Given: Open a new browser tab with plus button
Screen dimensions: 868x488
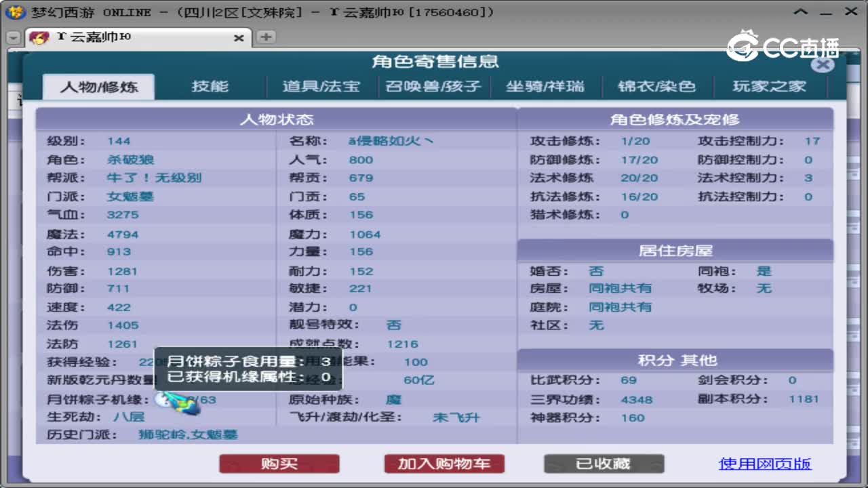Looking at the screenshot, I should (x=266, y=37).
